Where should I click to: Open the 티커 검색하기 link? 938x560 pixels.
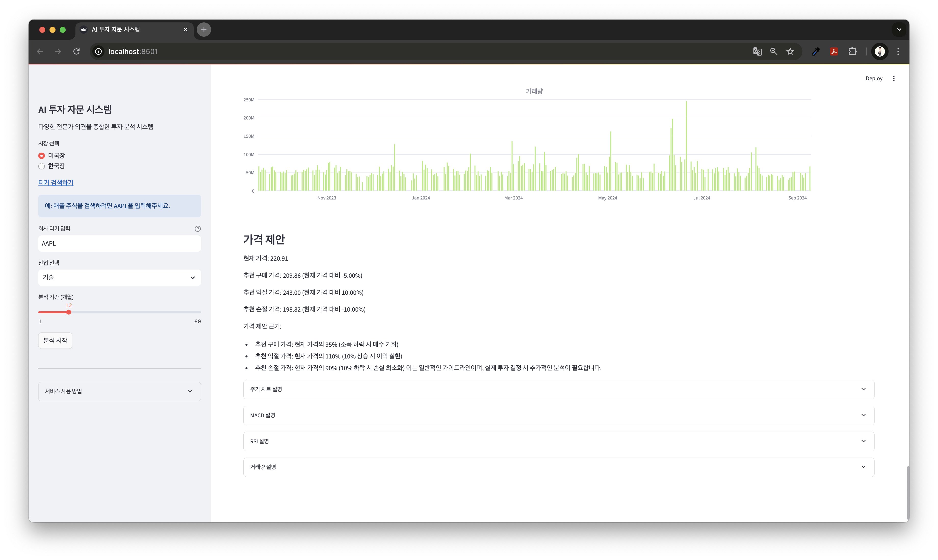[56, 183]
